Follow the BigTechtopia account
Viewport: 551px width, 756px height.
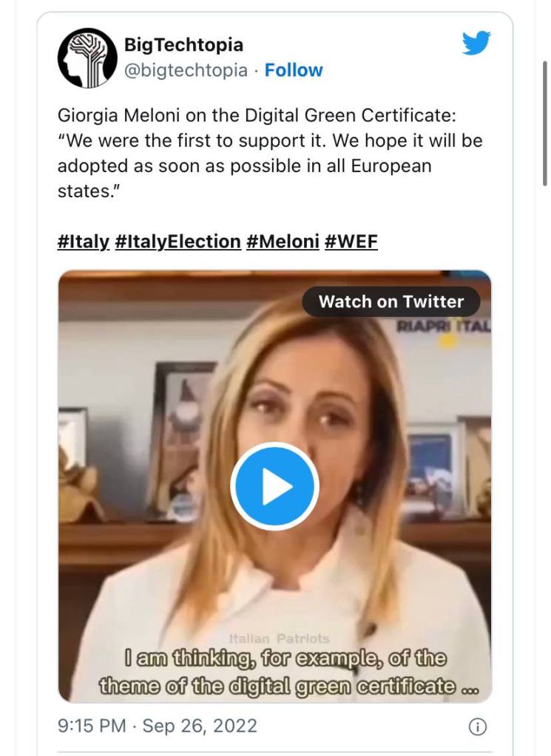(294, 70)
